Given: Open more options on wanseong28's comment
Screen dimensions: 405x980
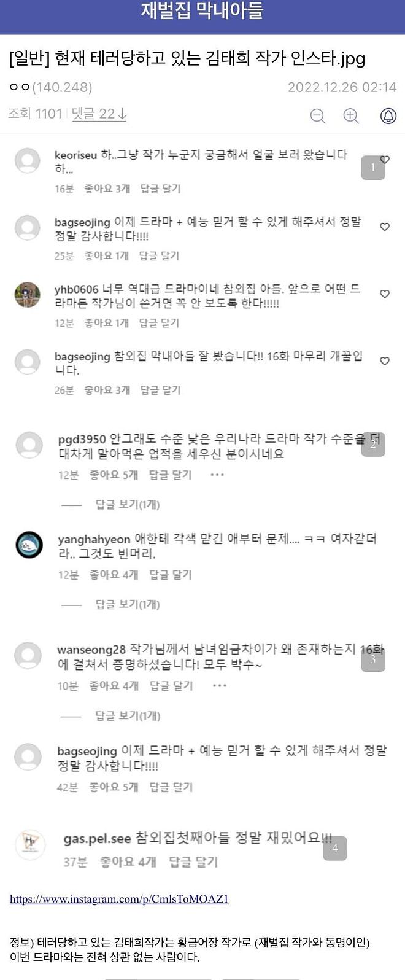Looking at the screenshot, I should point(219,685).
